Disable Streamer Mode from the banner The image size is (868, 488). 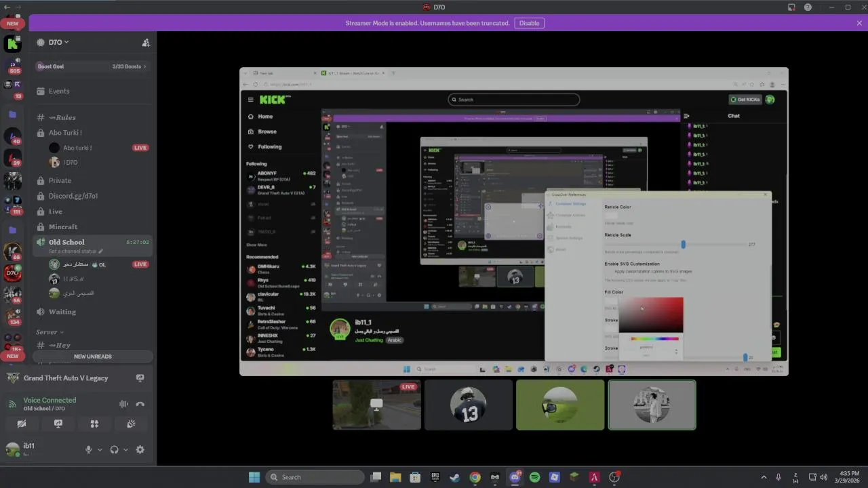pos(529,23)
